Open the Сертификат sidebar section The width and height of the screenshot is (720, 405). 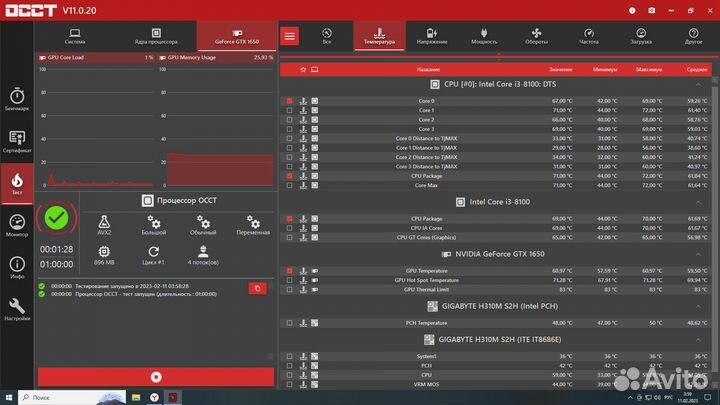click(x=17, y=142)
